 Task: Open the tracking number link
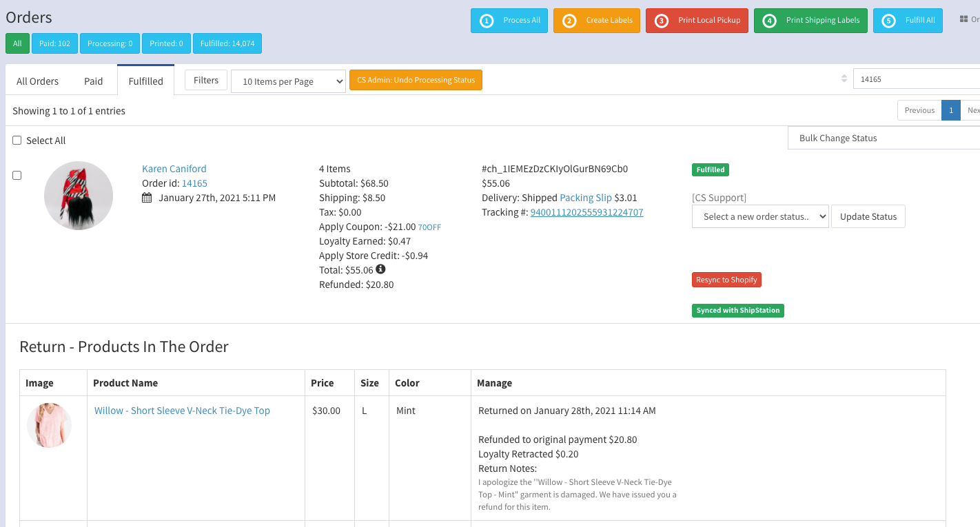pos(586,212)
